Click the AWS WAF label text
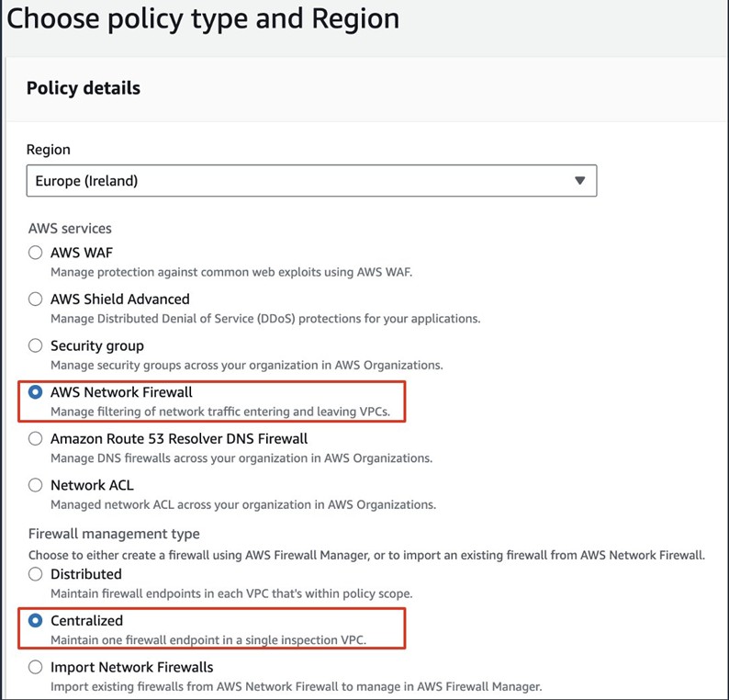The height and width of the screenshot is (700, 729). pyautogui.click(x=82, y=253)
